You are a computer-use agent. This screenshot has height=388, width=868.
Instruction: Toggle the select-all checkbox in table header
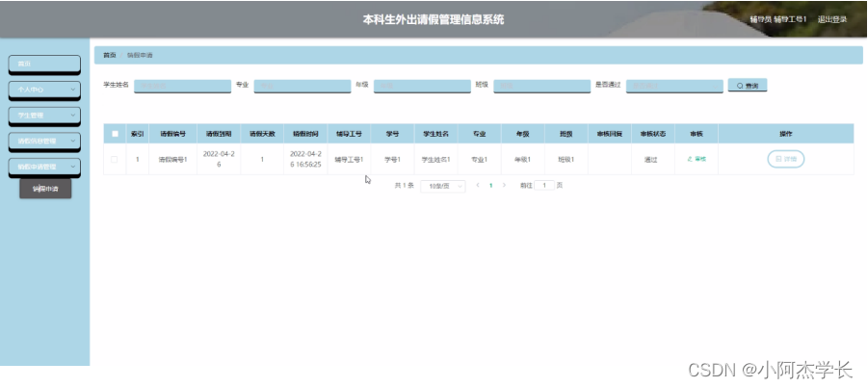pyautogui.click(x=115, y=134)
